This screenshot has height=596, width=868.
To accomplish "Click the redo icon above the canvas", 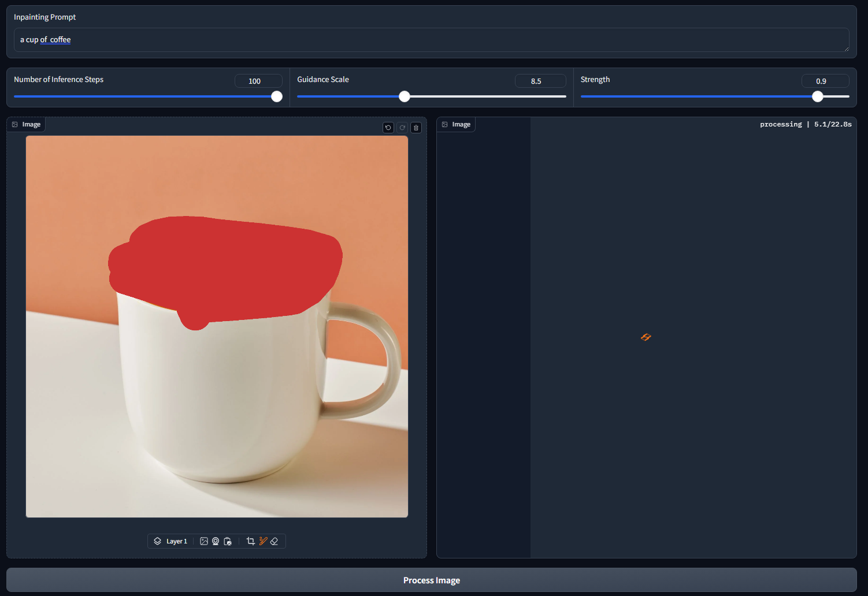I will click(402, 128).
